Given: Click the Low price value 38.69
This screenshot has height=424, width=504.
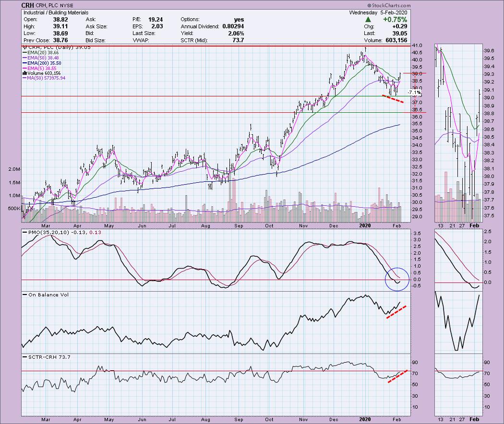Looking at the screenshot, I should [60, 34].
